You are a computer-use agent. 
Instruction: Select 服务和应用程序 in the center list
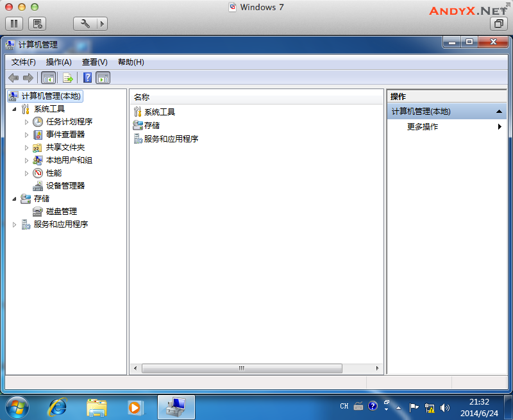(x=171, y=139)
